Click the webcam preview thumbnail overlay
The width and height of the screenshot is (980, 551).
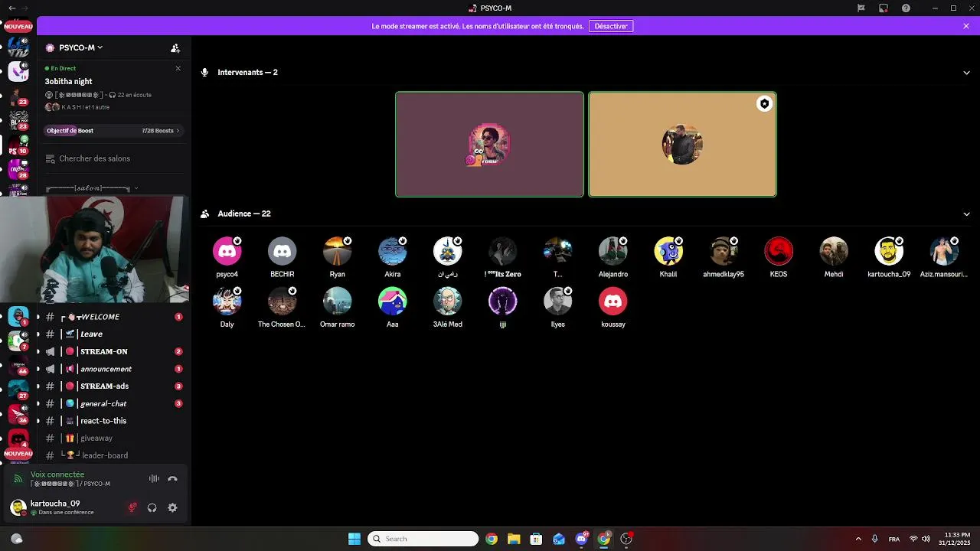(x=95, y=249)
